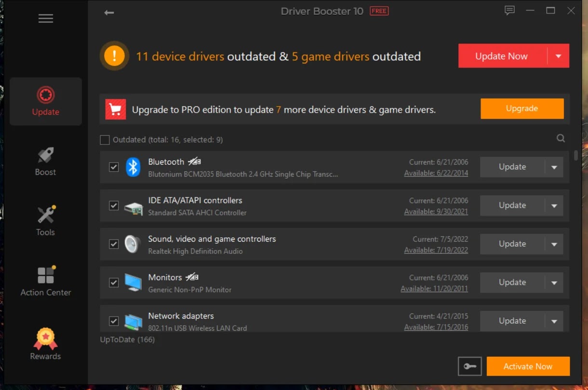Click the orange warning exclamation icon
The height and width of the screenshot is (390, 588).
coord(114,56)
